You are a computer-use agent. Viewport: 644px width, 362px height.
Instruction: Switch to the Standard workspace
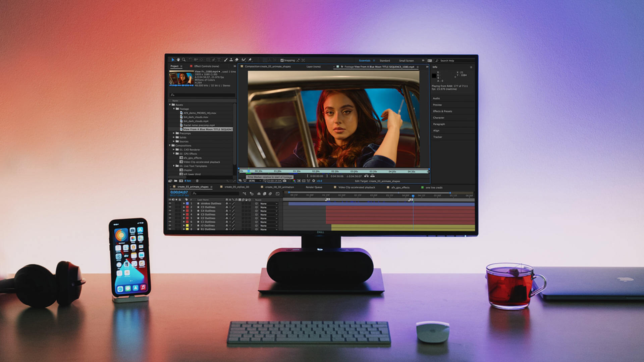(385, 61)
